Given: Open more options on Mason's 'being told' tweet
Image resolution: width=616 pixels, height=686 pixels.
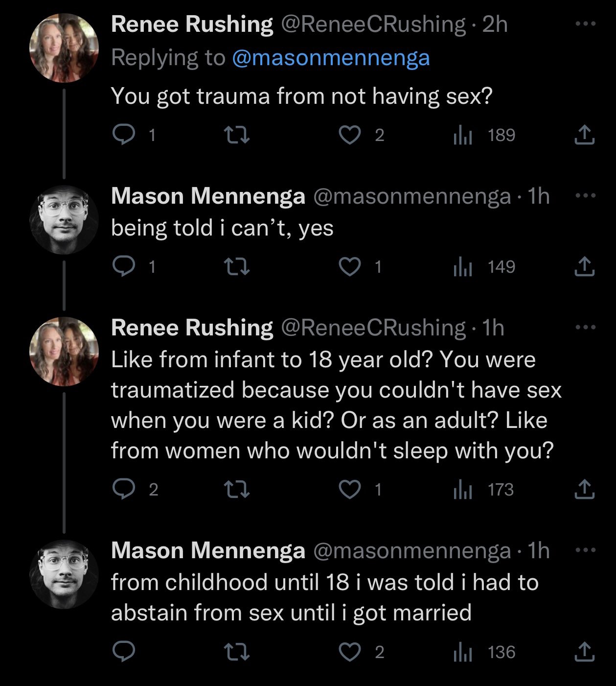Looking at the screenshot, I should click(585, 196).
